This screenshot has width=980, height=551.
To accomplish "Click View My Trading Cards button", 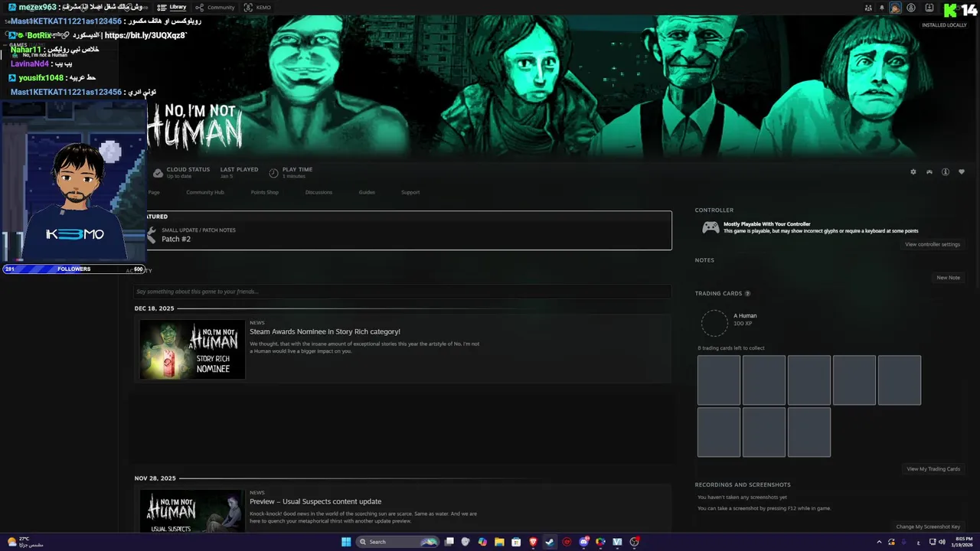I will pyautogui.click(x=933, y=469).
